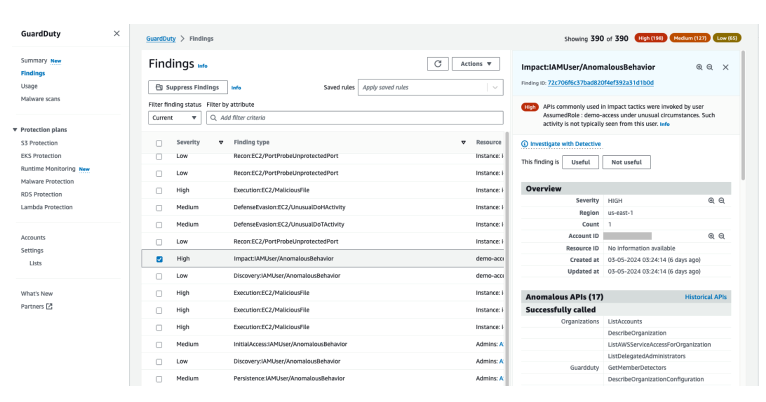Open EKS Protection
766x402 pixels.
(x=41, y=156)
